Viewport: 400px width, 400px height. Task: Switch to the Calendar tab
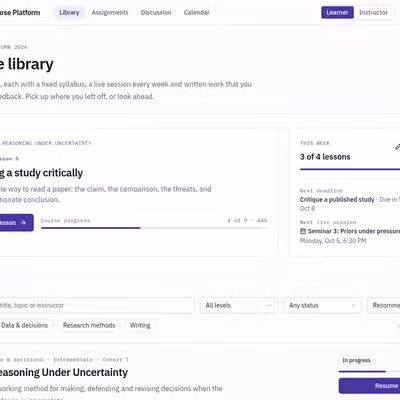(x=197, y=13)
